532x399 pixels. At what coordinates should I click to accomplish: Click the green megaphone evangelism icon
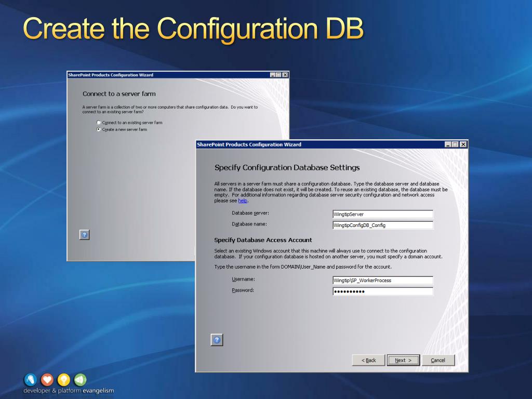(81, 380)
